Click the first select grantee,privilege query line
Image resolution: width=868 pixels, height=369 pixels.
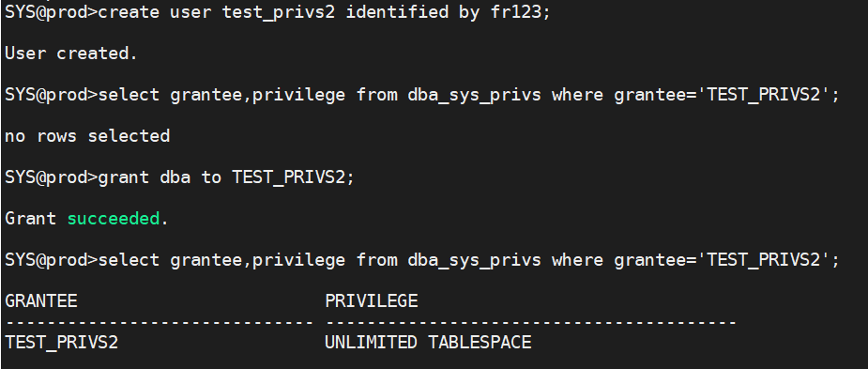pyautogui.click(x=422, y=95)
